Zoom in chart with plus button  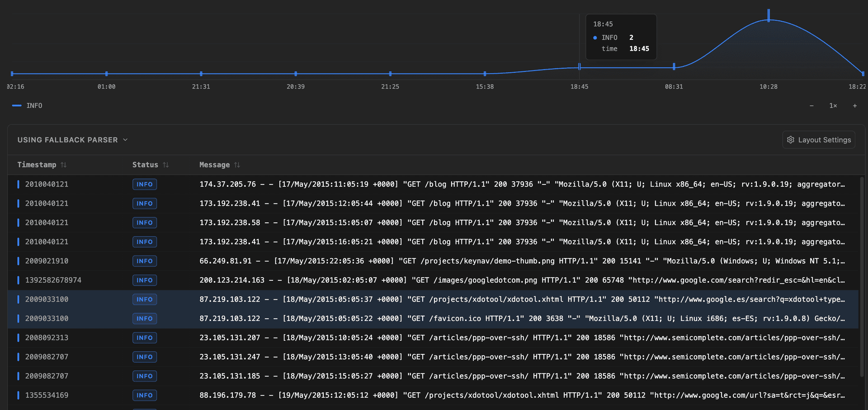coord(854,105)
